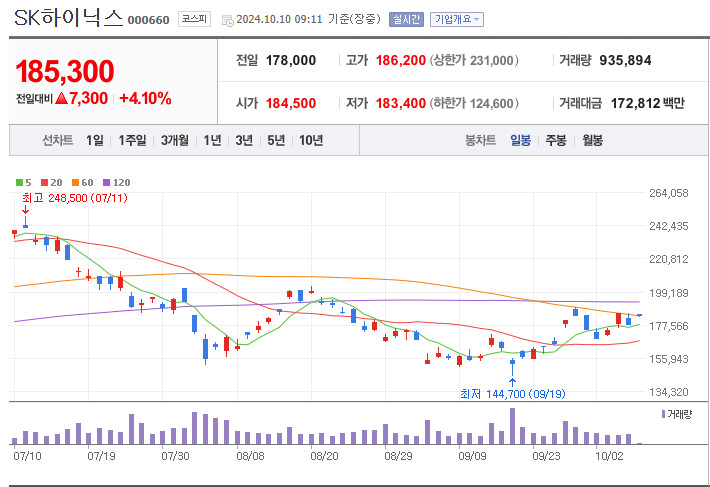This screenshot has height=487, width=710.
Task: Switch to 월봉 candle chart
Action: coord(592,140)
